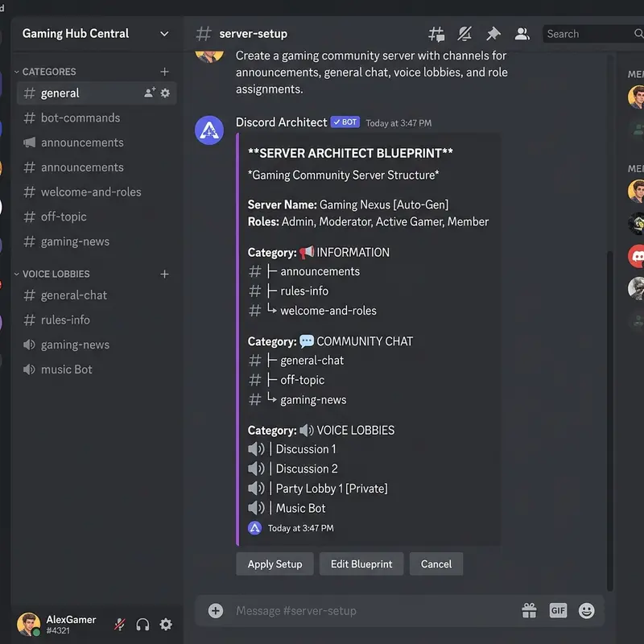644x644 pixels.
Task: Join the music Bot voice channel
Action: click(x=97, y=369)
